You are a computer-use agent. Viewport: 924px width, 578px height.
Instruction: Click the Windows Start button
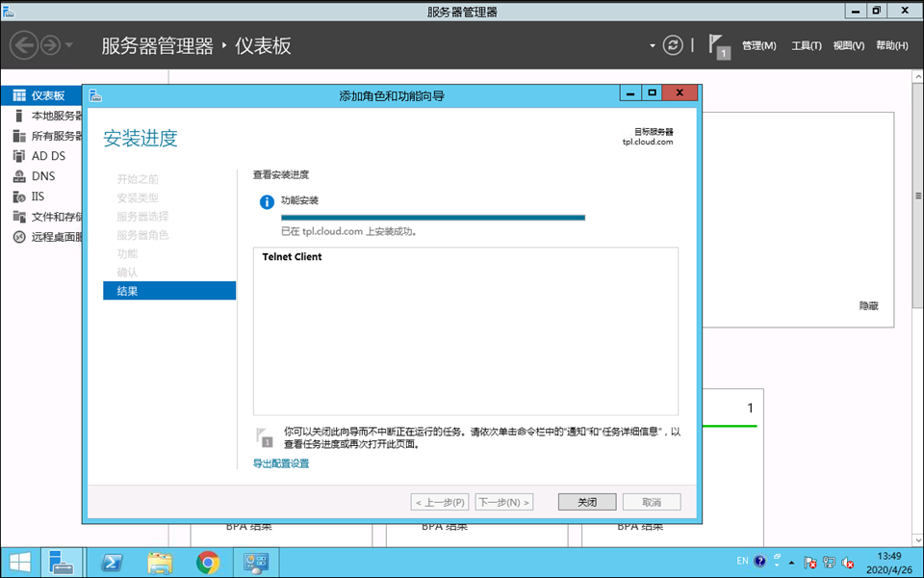coord(19,562)
